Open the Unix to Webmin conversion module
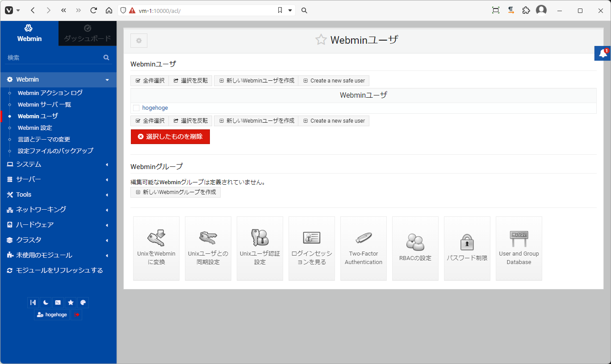This screenshot has width=611, height=364. (156, 248)
